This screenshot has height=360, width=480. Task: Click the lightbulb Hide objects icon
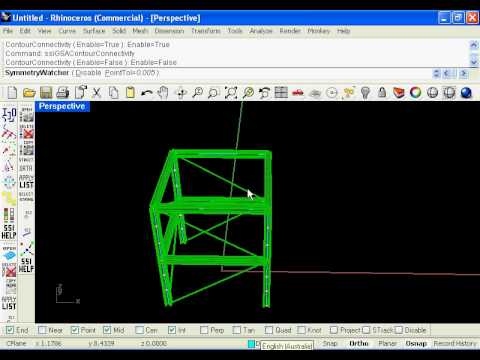[x=365, y=92]
